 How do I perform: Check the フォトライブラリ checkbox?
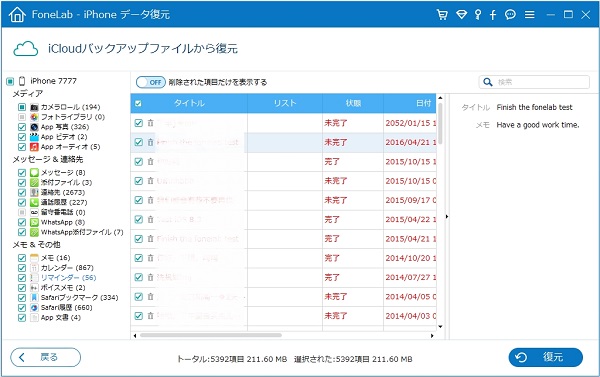tap(22, 117)
